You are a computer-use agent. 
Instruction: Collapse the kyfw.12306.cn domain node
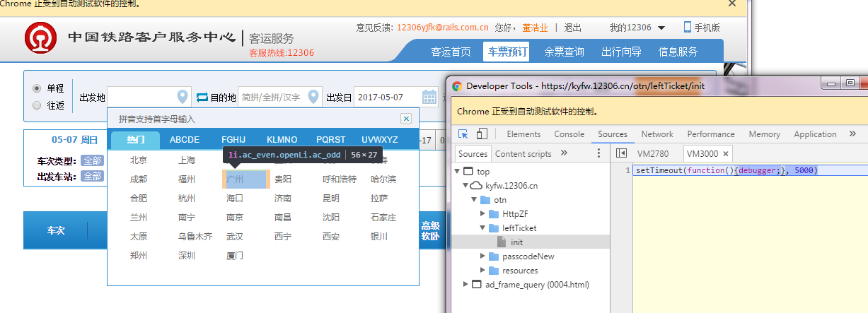coord(465,186)
